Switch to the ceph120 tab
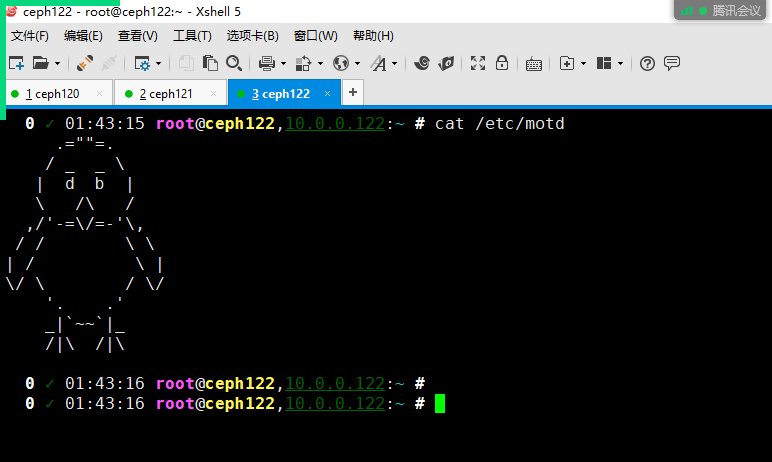This screenshot has height=462, width=772. pyautogui.click(x=53, y=93)
